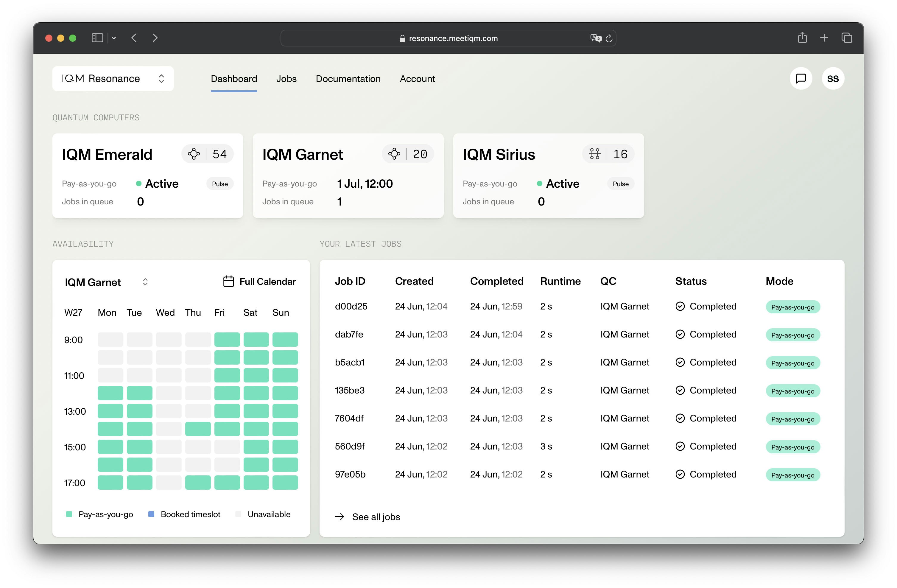
Task: Open the IQM Resonance product switcher
Action: point(113,78)
